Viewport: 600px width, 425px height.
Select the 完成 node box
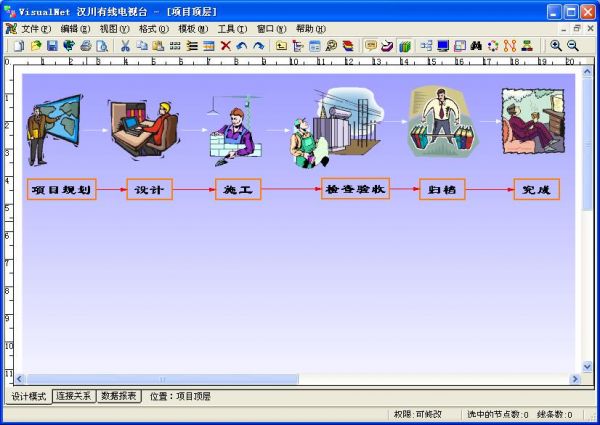point(536,189)
